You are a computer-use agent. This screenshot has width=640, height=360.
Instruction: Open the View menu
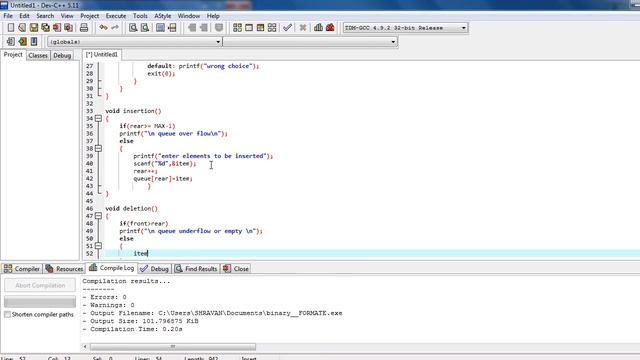[67, 16]
